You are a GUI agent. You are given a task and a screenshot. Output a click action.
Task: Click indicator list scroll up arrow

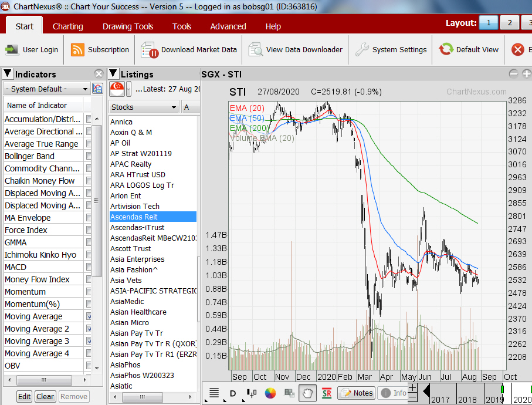[97, 119]
